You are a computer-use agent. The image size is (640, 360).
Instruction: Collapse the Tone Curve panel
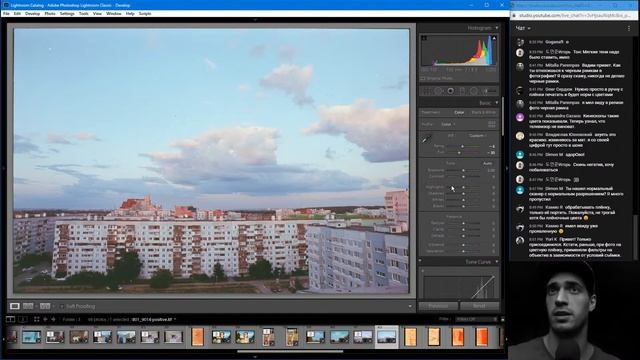(x=497, y=262)
